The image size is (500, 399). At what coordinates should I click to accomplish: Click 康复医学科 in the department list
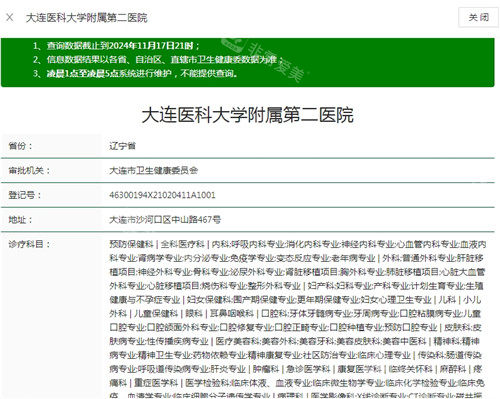coord(359,369)
